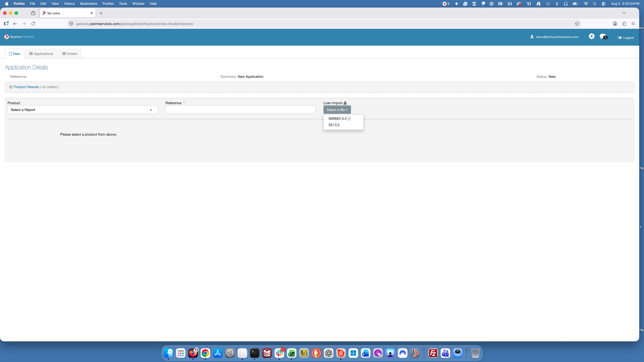This screenshot has height=362, width=644.
Task: Click the menu bar date and time
Action: (x=625, y=4)
